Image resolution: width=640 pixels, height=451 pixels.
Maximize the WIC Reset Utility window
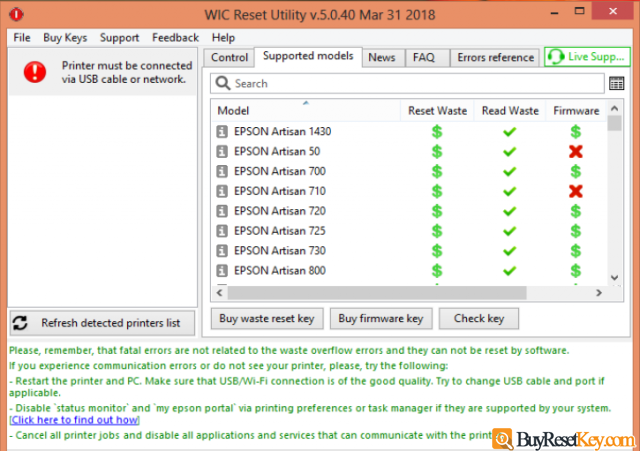(579, 11)
